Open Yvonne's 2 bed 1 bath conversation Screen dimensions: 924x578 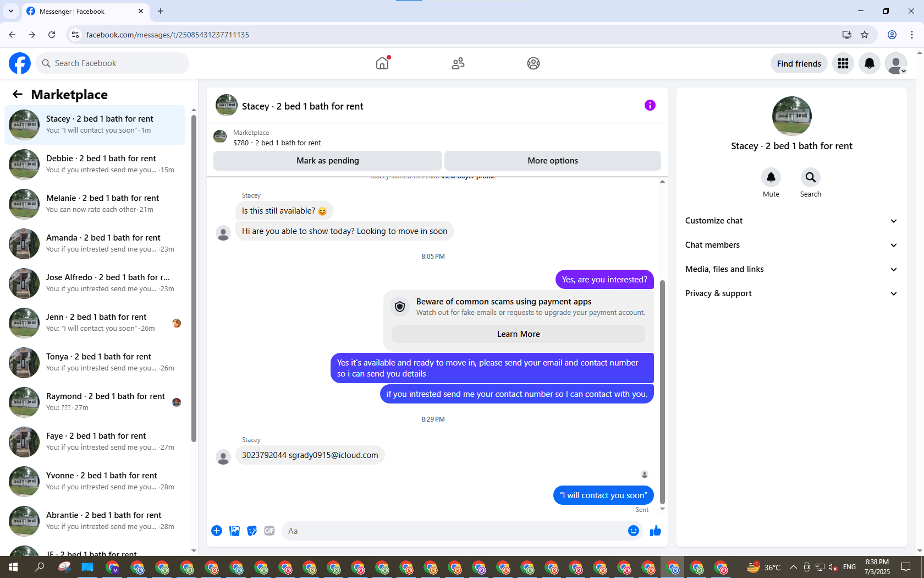click(95, 482)
